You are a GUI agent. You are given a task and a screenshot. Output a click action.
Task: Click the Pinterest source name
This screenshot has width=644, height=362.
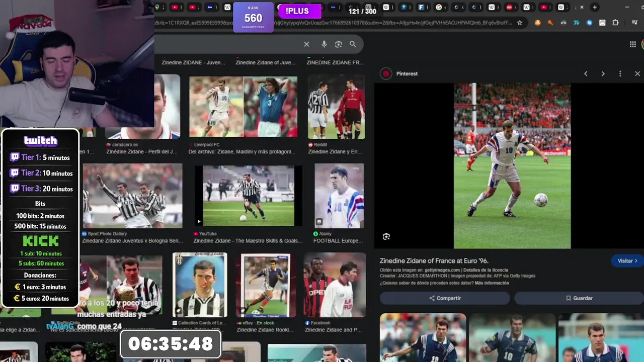click(407, 73)
